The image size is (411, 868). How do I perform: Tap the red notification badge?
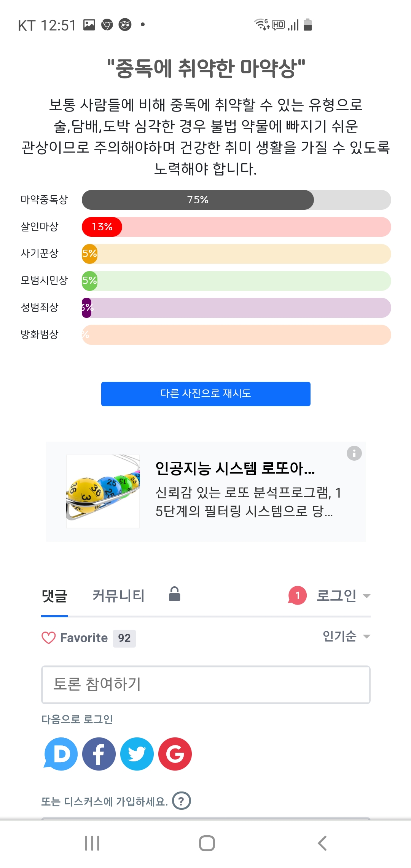point(298,595)
